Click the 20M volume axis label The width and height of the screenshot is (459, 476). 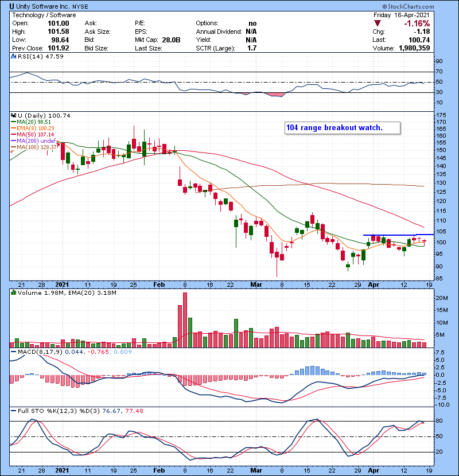[x=442, y=298]
